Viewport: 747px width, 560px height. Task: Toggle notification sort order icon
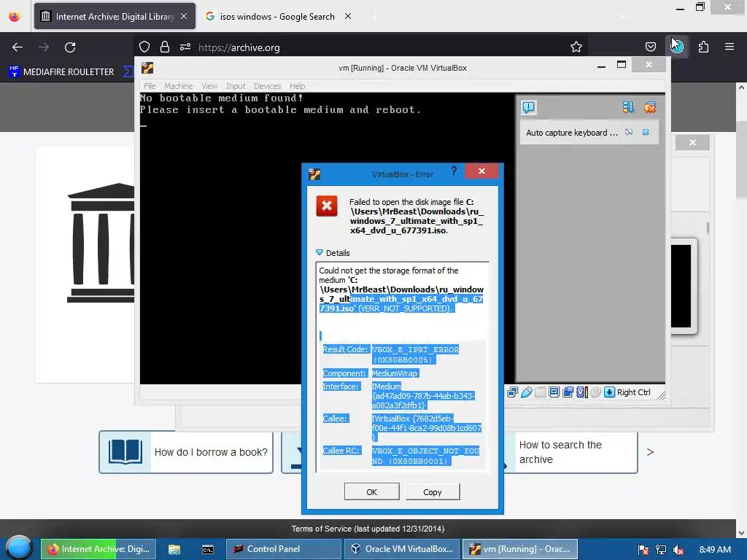click(628, 107)
